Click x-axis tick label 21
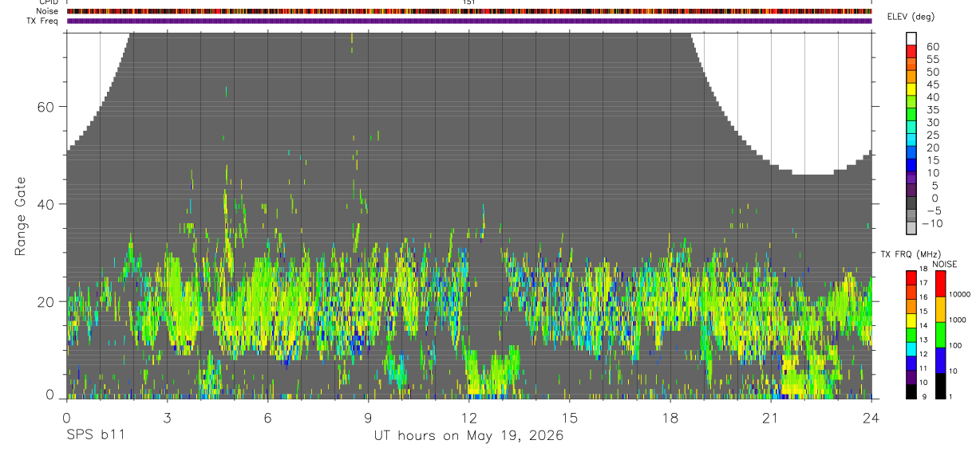 coord(771,418)
